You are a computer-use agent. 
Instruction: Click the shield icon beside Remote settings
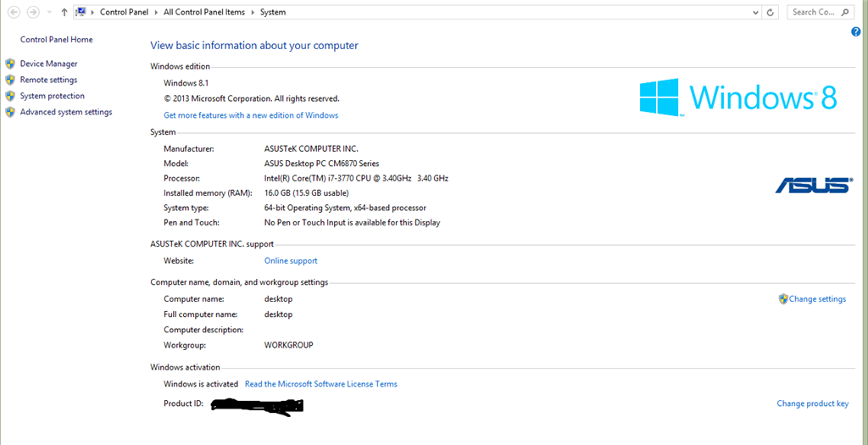tap(10, 80)
